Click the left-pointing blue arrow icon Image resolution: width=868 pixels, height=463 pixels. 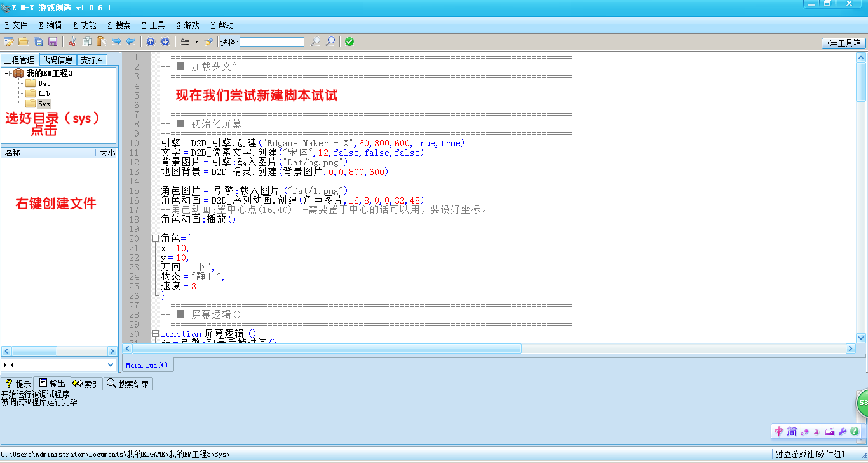(x=131, y=42)
